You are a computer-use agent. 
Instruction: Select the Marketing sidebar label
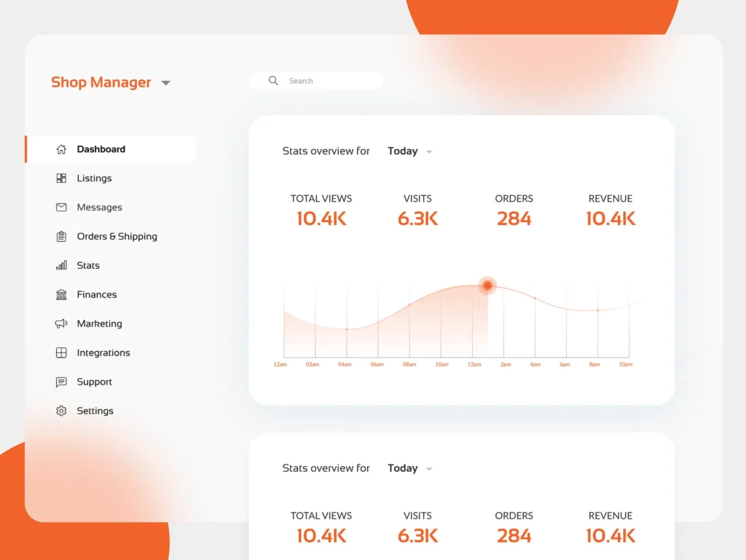(99, 324)
